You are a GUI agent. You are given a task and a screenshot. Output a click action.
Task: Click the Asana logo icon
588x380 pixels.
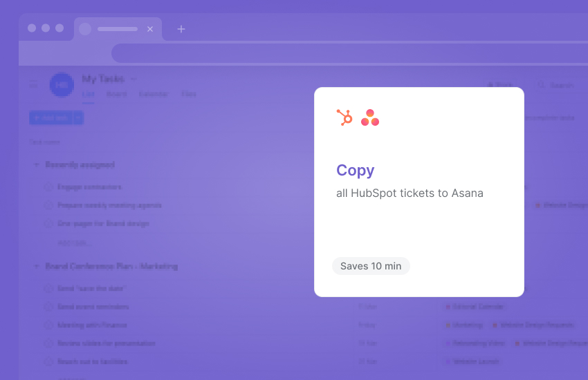click(x=370, y=117)
